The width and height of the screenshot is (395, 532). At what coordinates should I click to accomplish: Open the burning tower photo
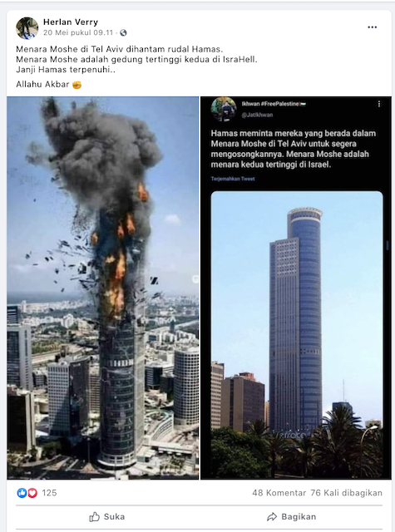coord(103,288)
